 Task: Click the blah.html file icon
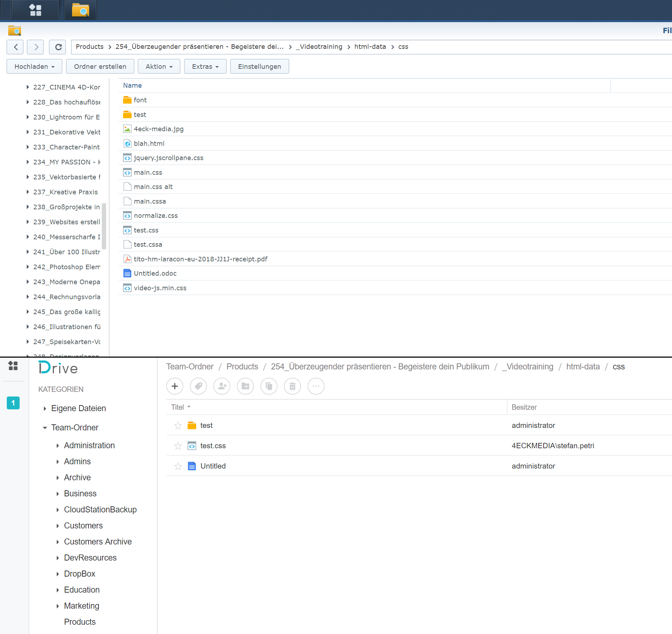127,143
